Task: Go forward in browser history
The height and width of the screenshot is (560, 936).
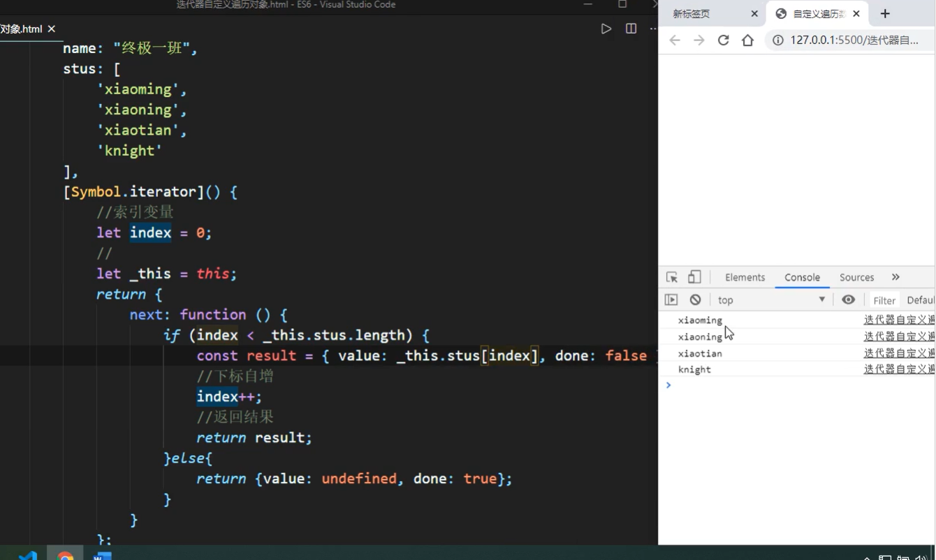Action: (x=699, y=40)
